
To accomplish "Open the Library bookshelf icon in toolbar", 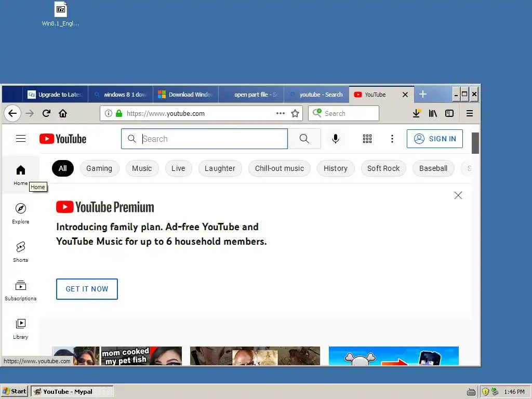I will [x=433, y=113].
